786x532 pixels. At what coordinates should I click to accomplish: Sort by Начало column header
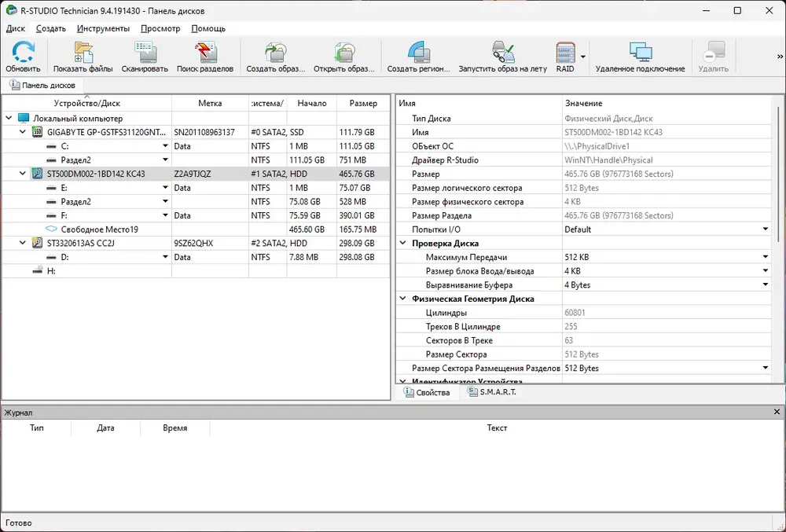312,103
